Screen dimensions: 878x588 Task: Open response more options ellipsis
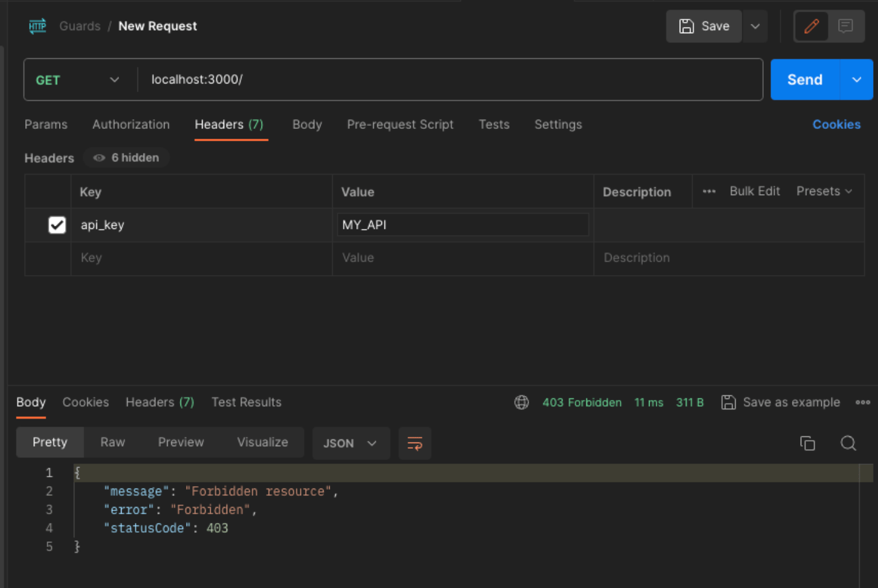point(863,403)
